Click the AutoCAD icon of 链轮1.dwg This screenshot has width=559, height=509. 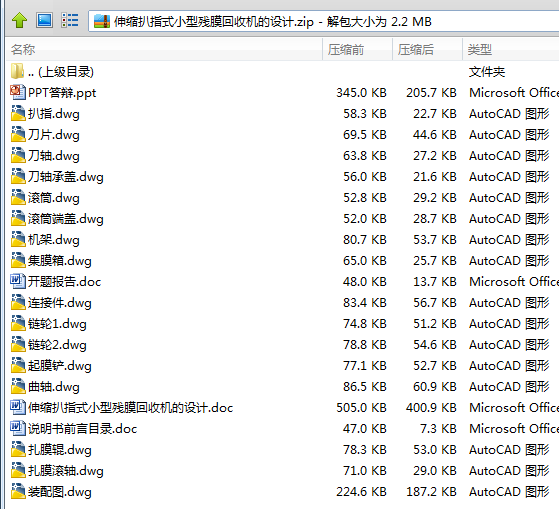click(18, 323)
